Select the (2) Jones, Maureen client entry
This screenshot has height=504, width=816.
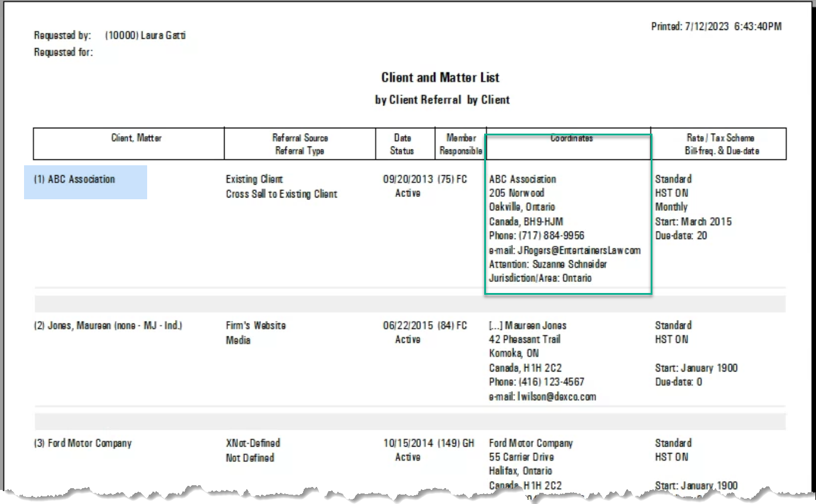tap(108, 325)
